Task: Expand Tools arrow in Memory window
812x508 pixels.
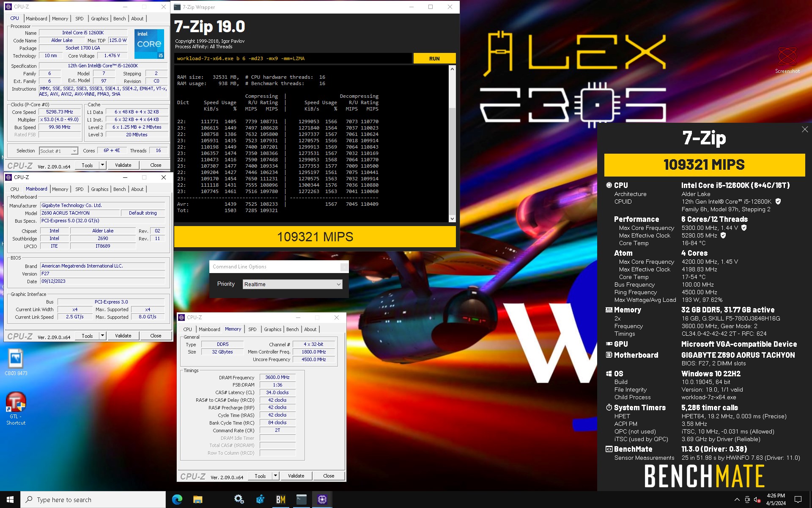Action: [275, 476]
